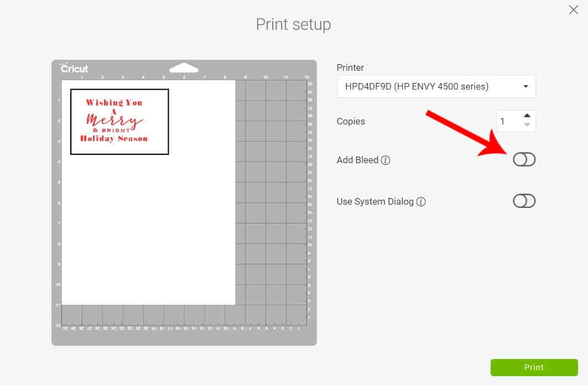Click the Copies number field
Image resolution: width=588 pixels, height=385 pixels.
[x=508, y=121]
